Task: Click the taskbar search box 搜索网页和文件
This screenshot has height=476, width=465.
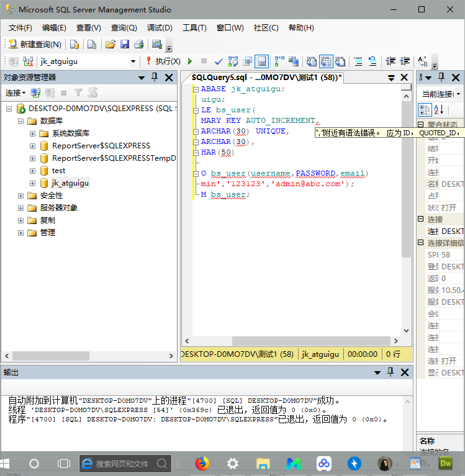Action: point(125,464)
